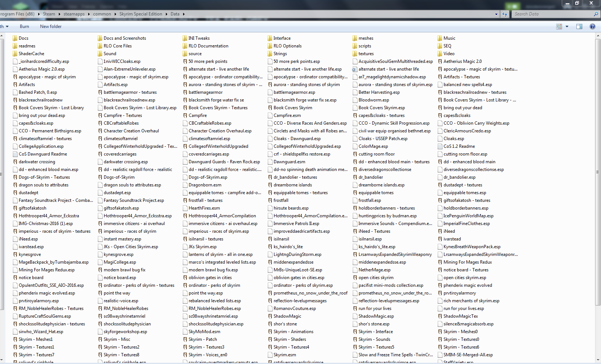Screen dimensions: 601x364
Task: Open the view options dropdown arrow
Action: click(x=567, y=26)
